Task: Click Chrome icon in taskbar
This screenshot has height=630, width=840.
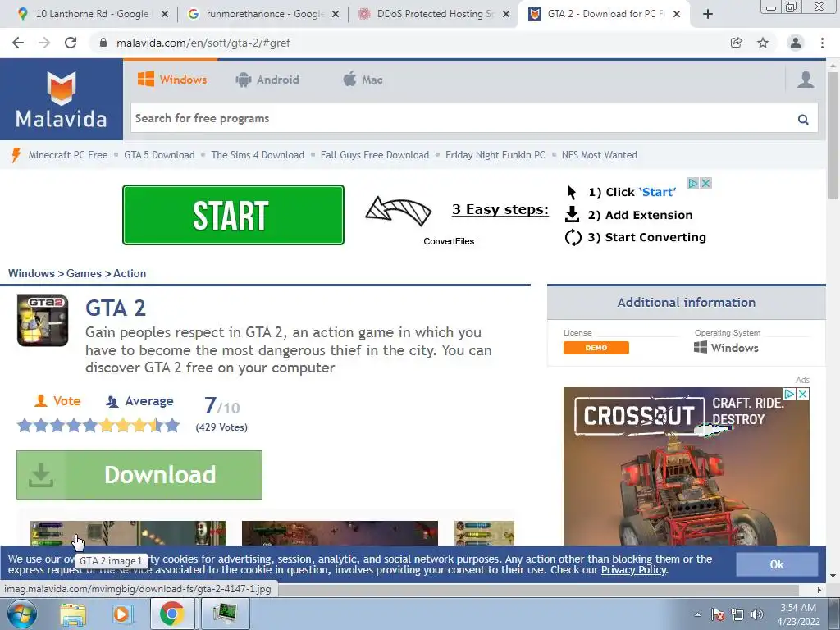Action: click(x=171, y=614)
